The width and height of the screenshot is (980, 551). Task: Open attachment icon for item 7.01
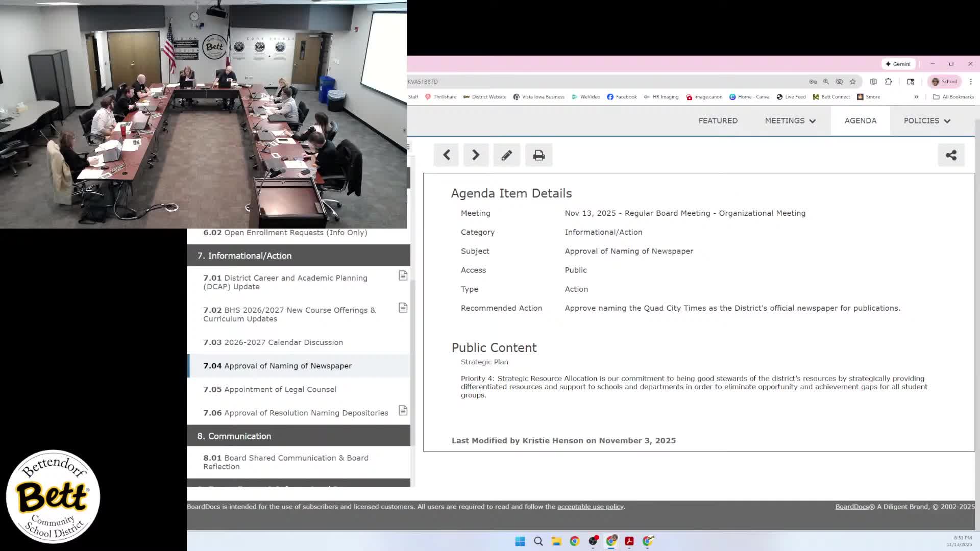pyautogui.click(x=403, y=275)
